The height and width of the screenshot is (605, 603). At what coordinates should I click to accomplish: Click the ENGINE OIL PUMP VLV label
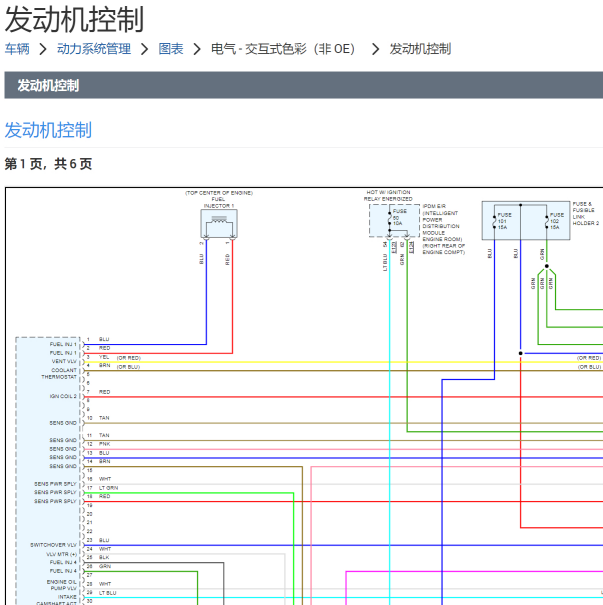tap(62, 585)
